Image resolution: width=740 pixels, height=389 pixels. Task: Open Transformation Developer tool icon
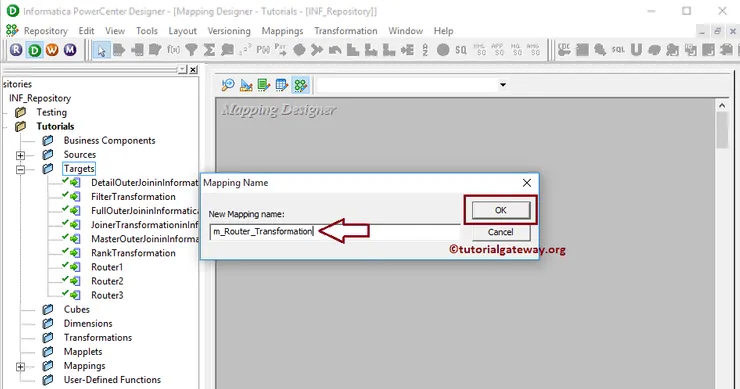pos(264,85)
